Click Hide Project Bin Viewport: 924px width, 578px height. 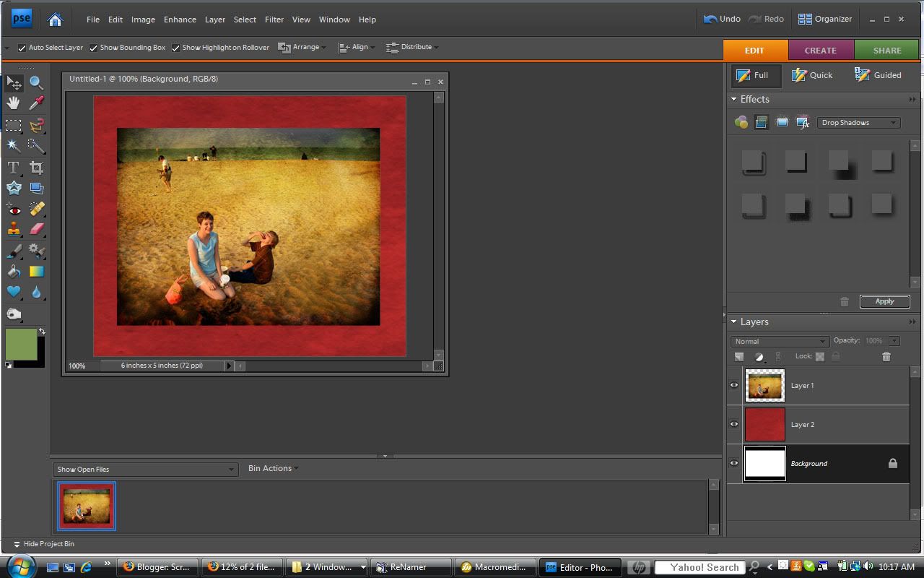[43, 544]
